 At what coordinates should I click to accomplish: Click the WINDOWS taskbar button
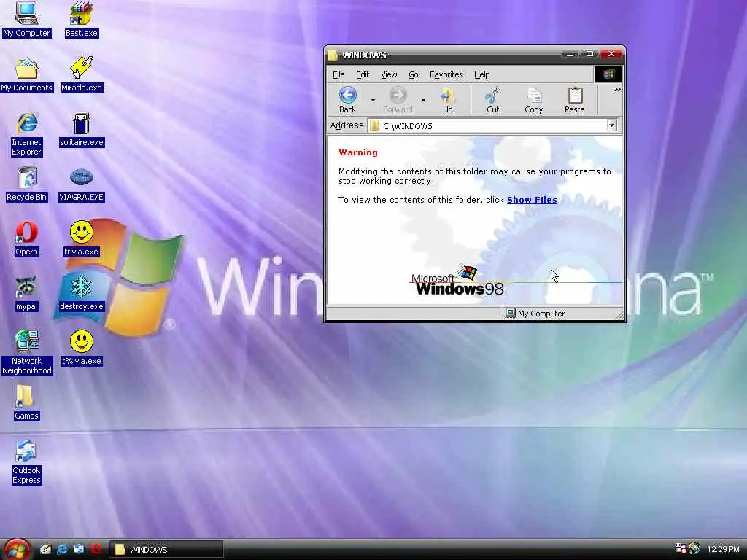pyautogui.click(x=166, y=550)
